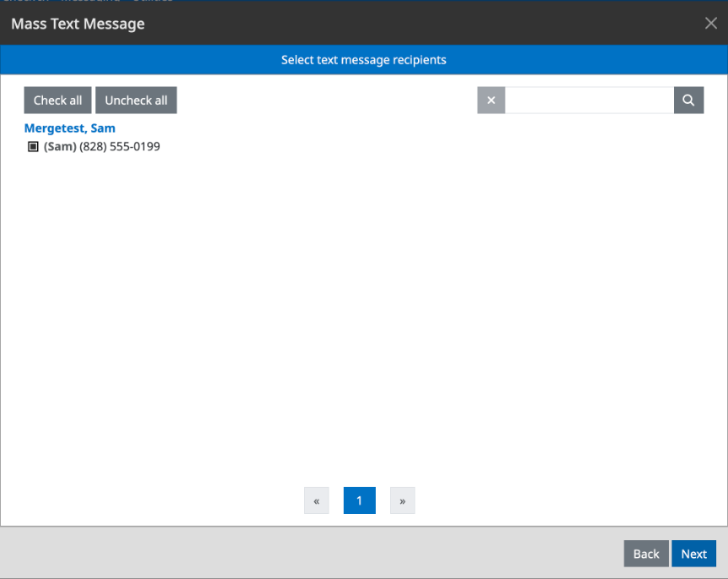Proceed with the Next button
This screenshot has width=728, height=579.
[x=693, y=554]
